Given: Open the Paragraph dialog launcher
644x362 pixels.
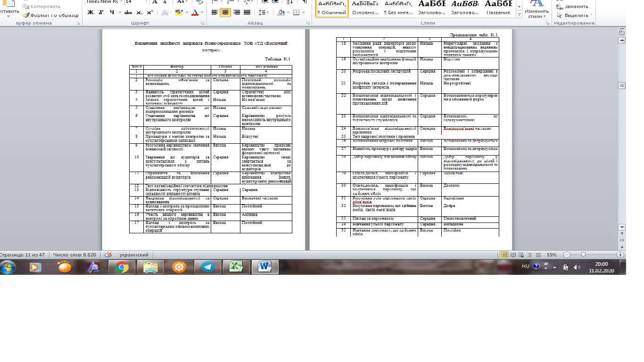Looking at the screenshot, I should pos(307,23).
